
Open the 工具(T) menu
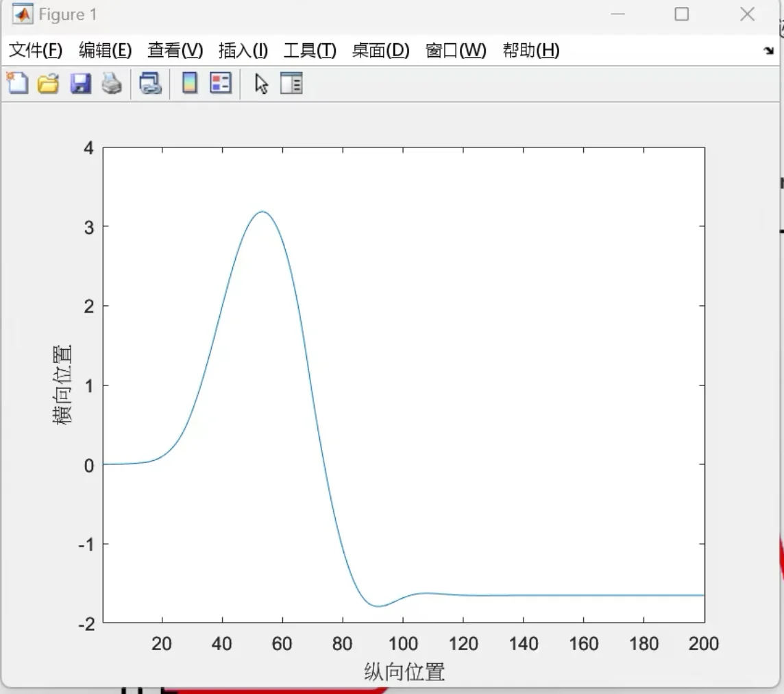(310, 50)
